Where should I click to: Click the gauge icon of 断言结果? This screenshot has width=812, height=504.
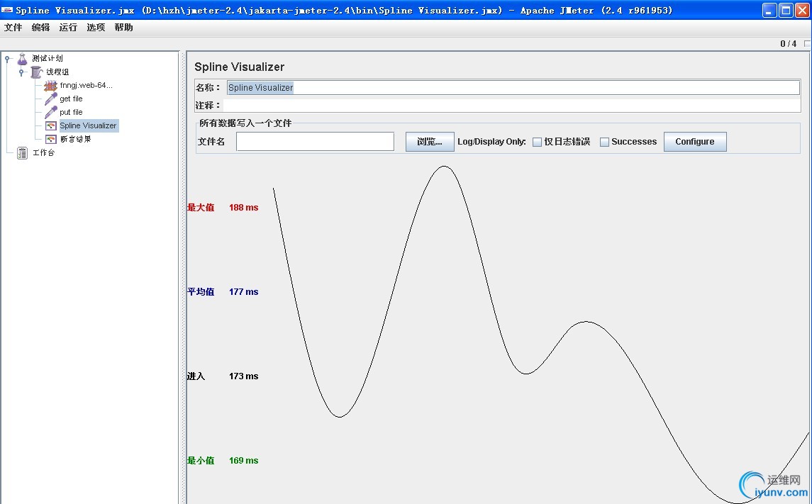51,139
